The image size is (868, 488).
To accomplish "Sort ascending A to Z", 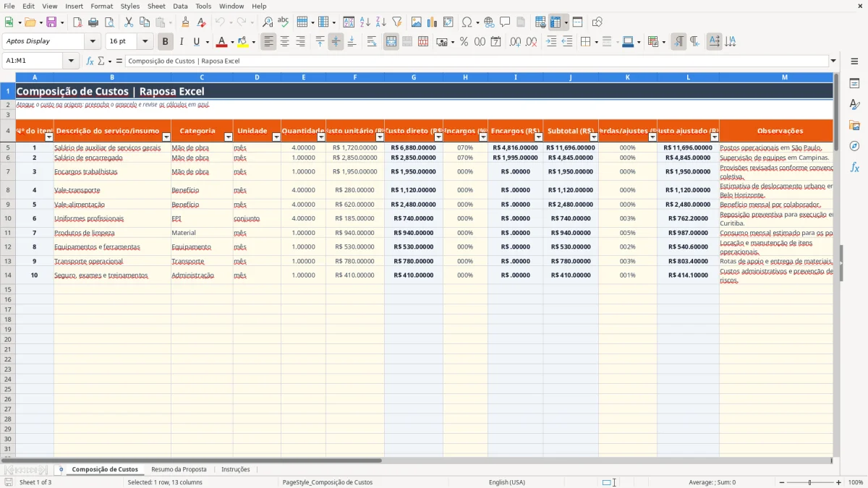I will (x=365, y=22).
